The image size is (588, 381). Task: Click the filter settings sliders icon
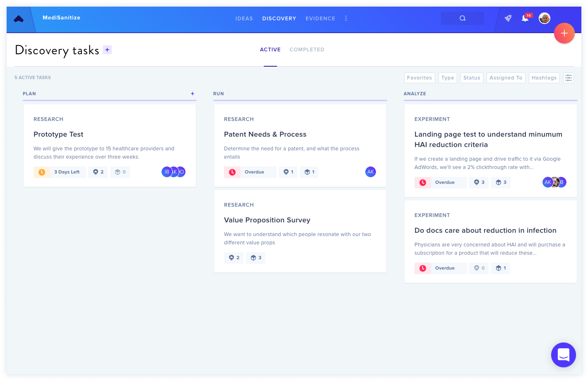tap(569, 78)
